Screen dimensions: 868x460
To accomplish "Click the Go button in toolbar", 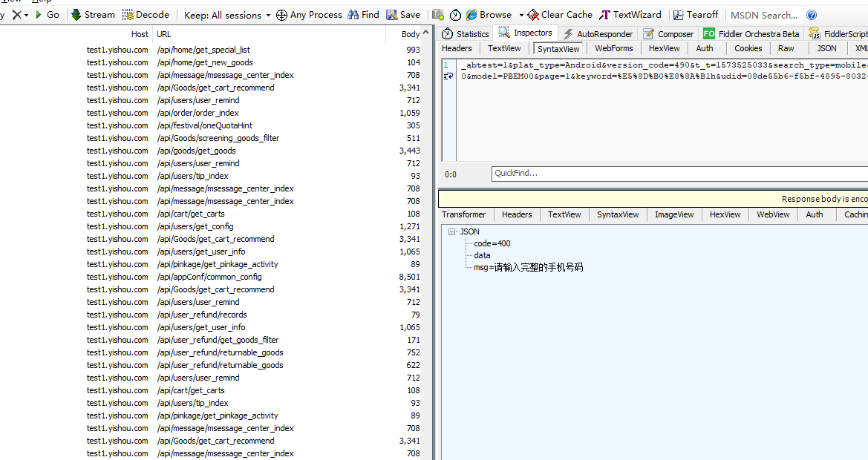I will (x=48, y=15).
